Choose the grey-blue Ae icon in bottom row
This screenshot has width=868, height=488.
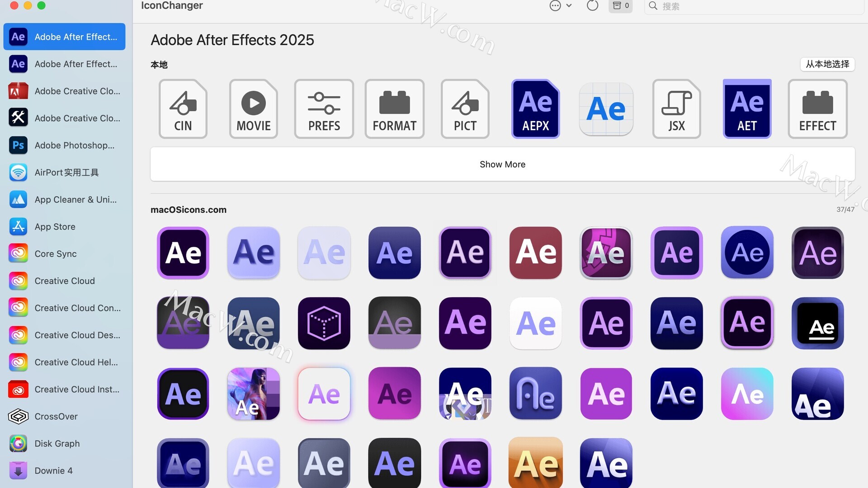pyautogui.click(x=324, y=463)
